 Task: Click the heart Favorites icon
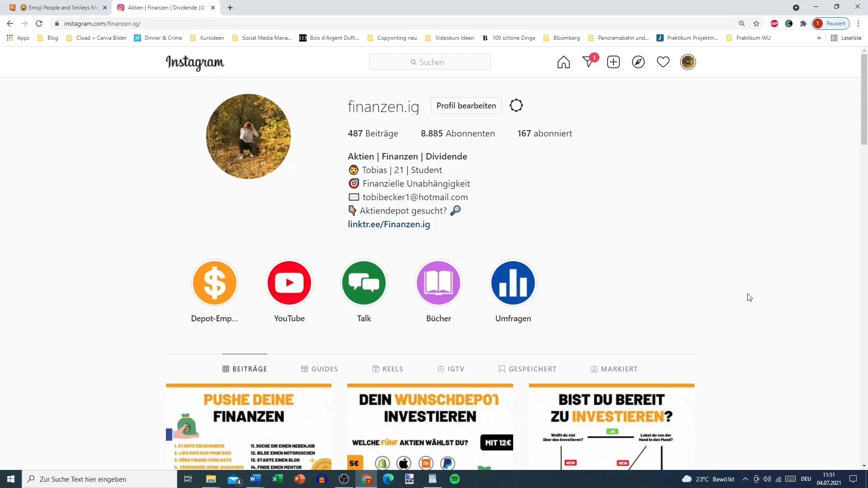coord(663,62)
